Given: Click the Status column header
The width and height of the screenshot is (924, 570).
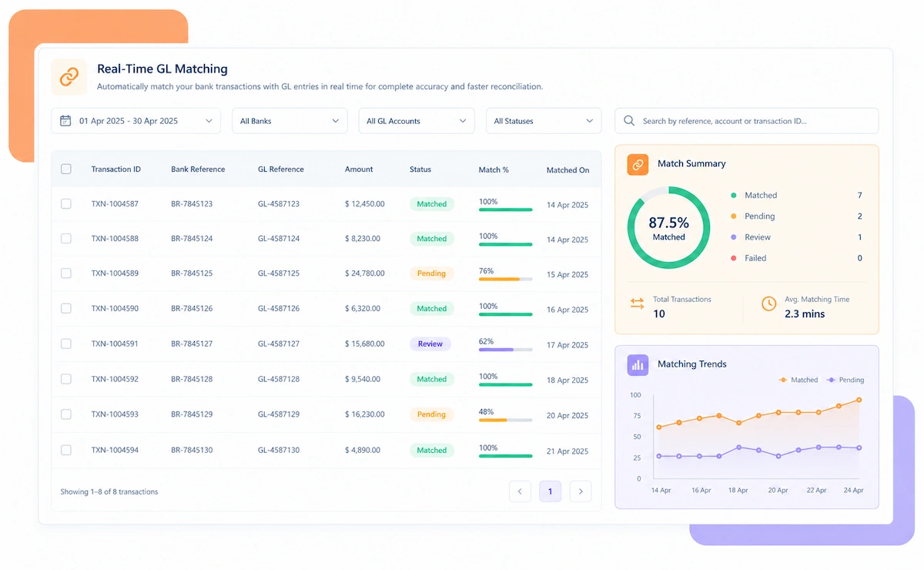Looking at the screenshot, I should [420, 169].
